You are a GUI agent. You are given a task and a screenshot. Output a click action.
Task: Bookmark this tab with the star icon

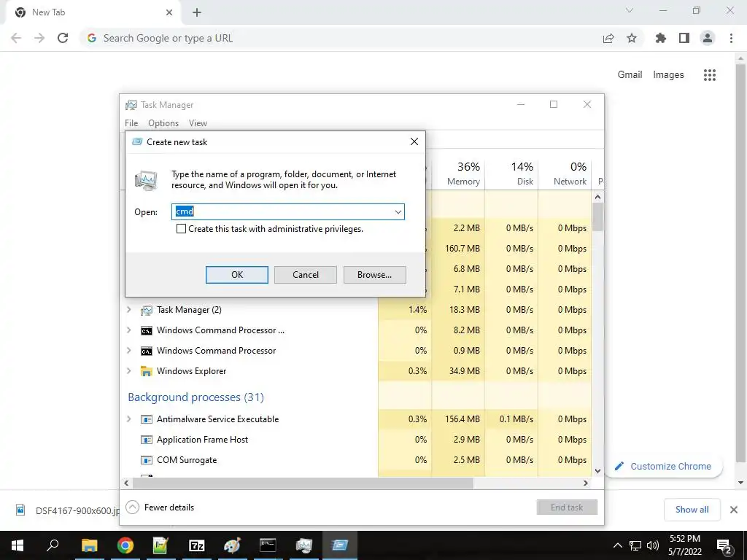click(632, 38)
